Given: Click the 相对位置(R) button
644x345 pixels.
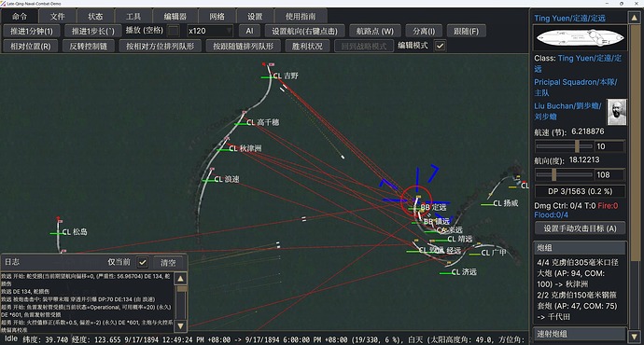Looking at the screenshot, I should (x=31, y=46).
